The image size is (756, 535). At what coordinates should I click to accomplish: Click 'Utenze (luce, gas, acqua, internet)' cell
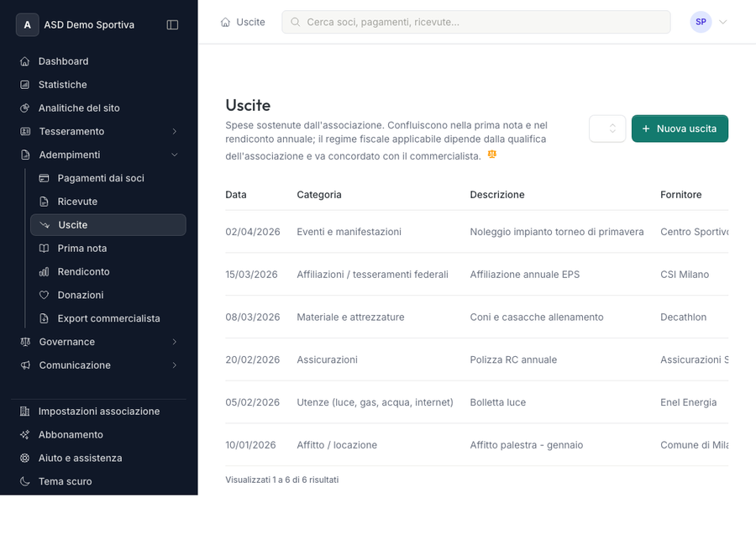click(x=375, y=402)
